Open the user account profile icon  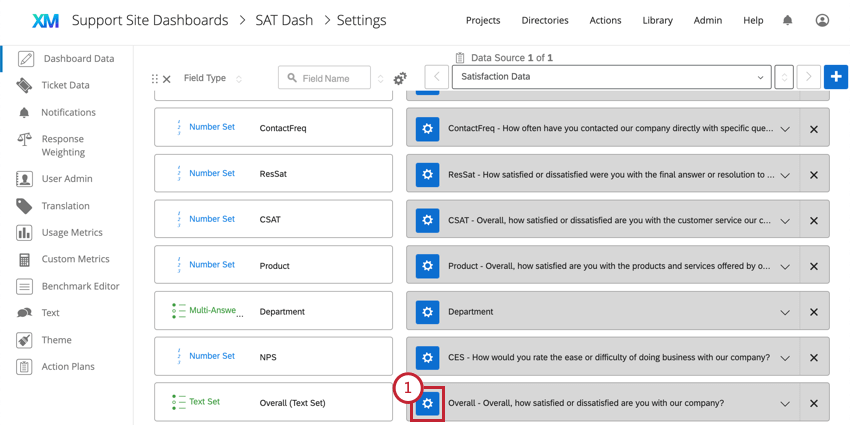click(822, 21)
